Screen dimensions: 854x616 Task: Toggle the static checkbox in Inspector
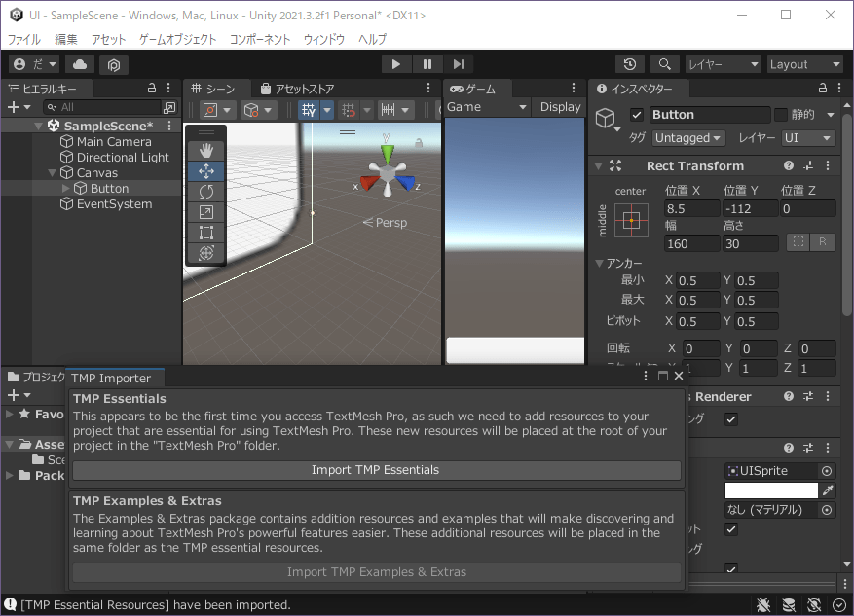tap(780, 115)
